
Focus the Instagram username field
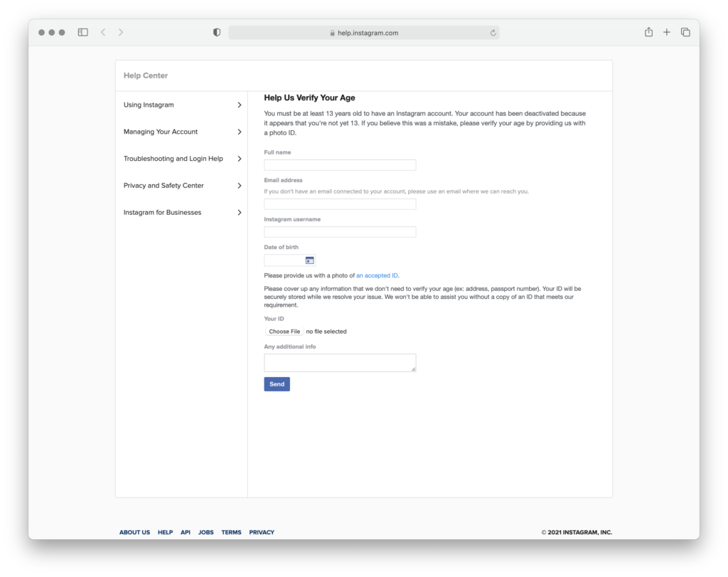(340, 232)
